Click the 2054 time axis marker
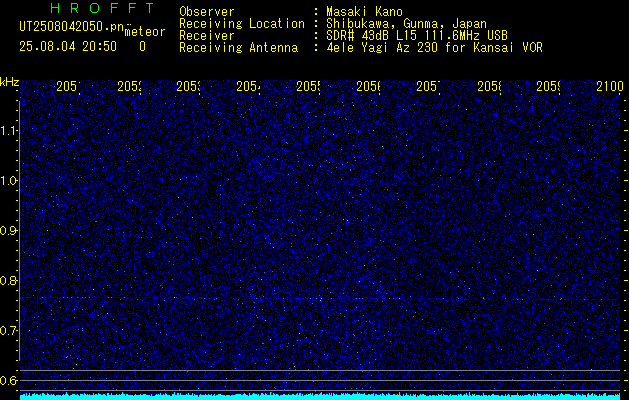Viewport: 629px width, 400px height. (x=248, y=86)
